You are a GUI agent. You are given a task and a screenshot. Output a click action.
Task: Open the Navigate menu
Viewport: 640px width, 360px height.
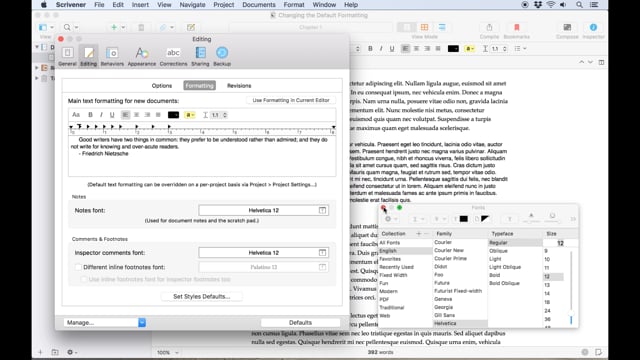click(x=192, y=5)
